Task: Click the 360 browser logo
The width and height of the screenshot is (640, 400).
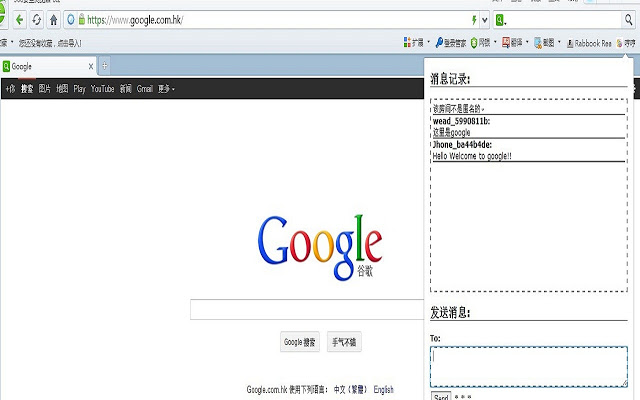Action: tap(2, 14)
